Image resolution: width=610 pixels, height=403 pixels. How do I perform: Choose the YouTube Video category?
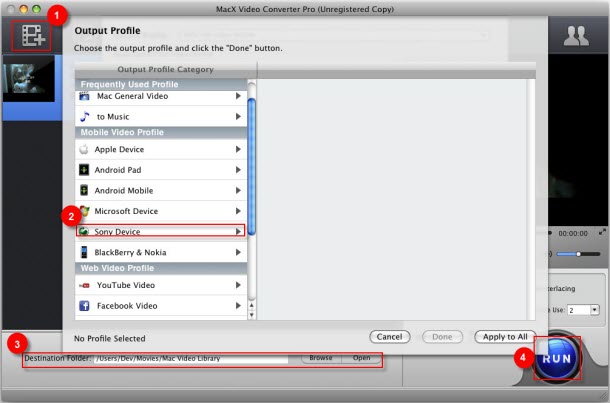(161, 285)
